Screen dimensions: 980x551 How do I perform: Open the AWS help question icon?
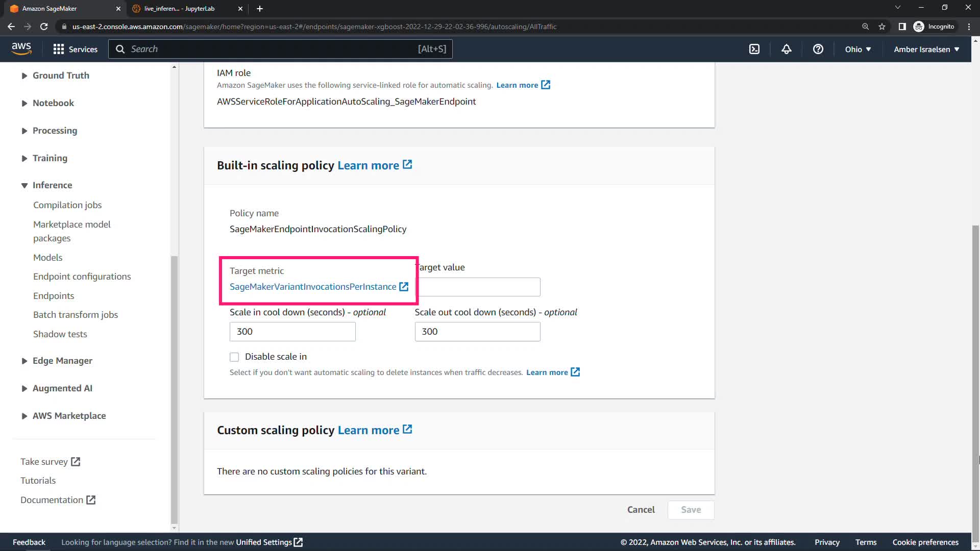click(x=818, y=49)
